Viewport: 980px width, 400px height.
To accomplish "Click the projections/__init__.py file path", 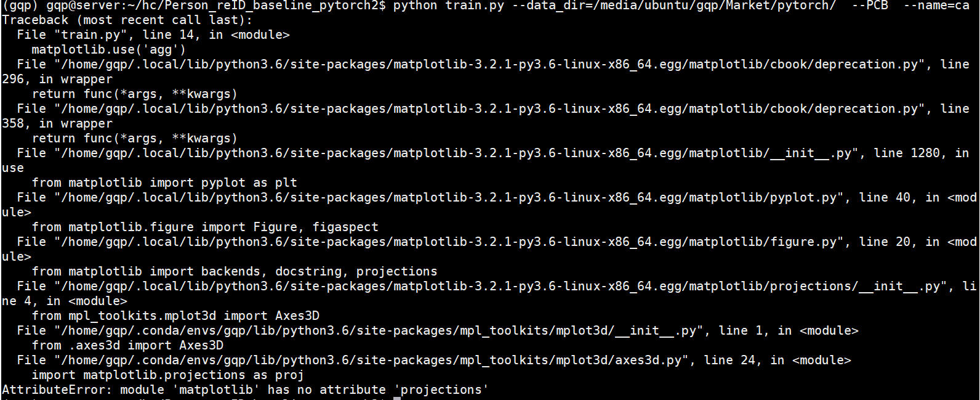I will [500, 286].
